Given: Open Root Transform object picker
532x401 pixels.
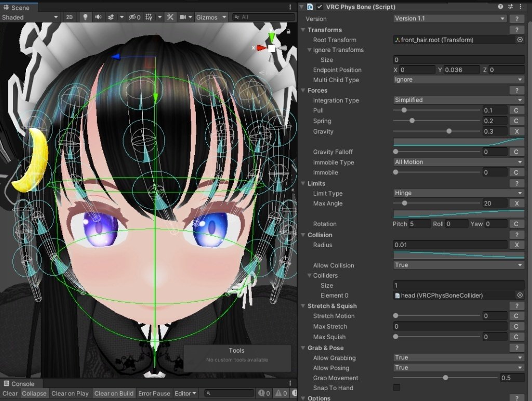Looking at the screenshot, I should tap(520, 40).
